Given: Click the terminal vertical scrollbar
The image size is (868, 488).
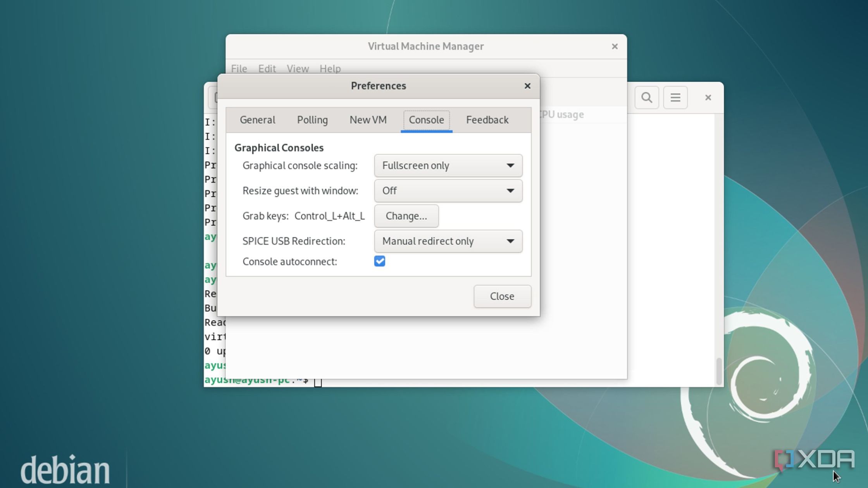Looking at the screenshot, I should [719, 371].
